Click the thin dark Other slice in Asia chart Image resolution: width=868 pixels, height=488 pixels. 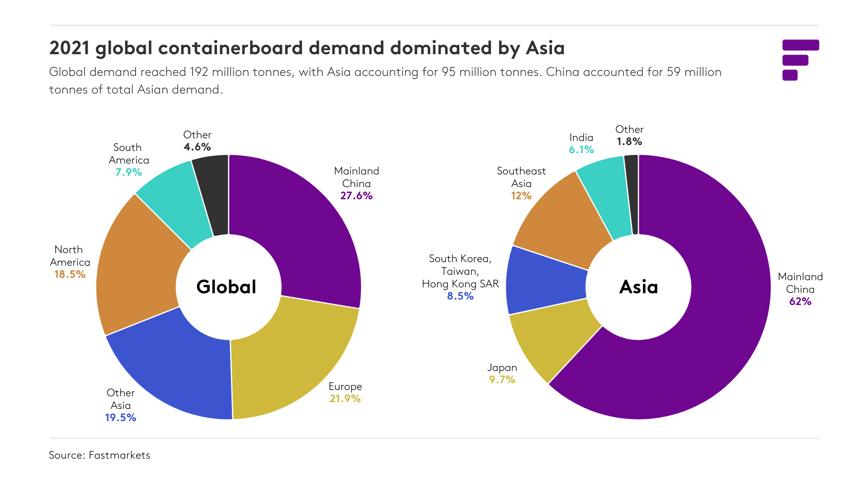click(x=632, y=194)
